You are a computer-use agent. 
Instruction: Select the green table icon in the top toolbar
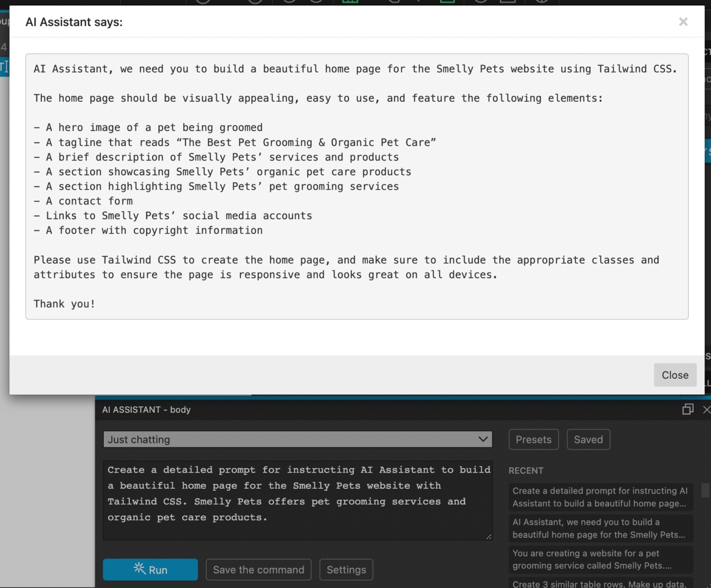(350, 2)
